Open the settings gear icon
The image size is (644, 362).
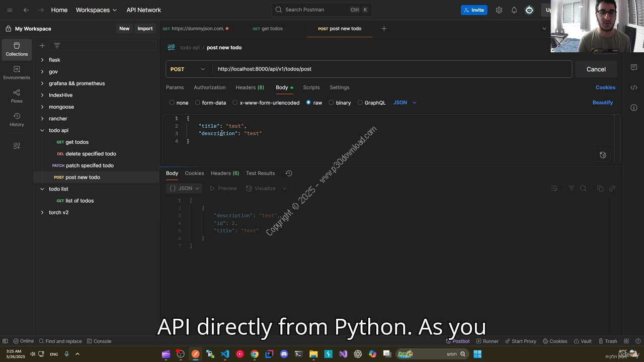click(499, 10)
